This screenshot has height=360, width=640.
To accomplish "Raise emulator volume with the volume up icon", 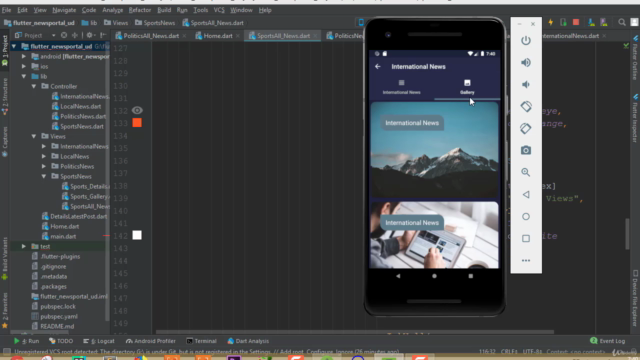I will click(526, 62).
